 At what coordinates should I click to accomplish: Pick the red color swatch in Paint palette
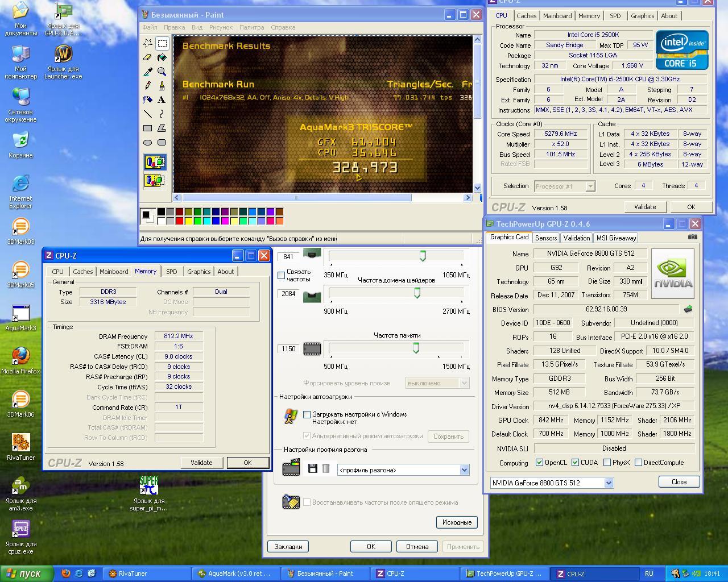click(179, 221)
